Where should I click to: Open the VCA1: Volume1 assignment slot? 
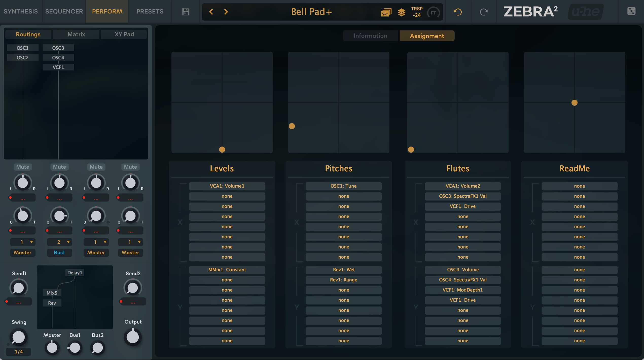pos(227,186)
